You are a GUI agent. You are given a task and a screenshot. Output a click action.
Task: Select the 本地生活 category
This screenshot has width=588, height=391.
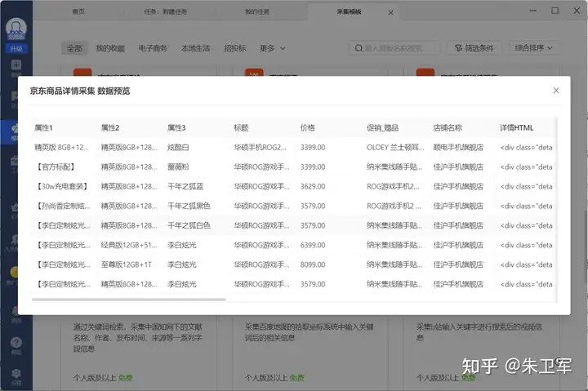point(196,48)
